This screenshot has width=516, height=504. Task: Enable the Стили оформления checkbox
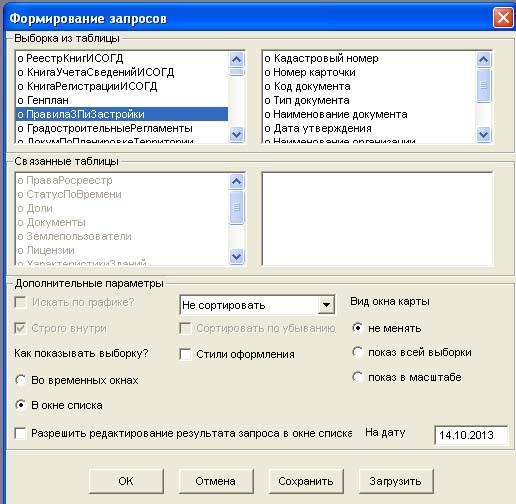click(185, 354)
